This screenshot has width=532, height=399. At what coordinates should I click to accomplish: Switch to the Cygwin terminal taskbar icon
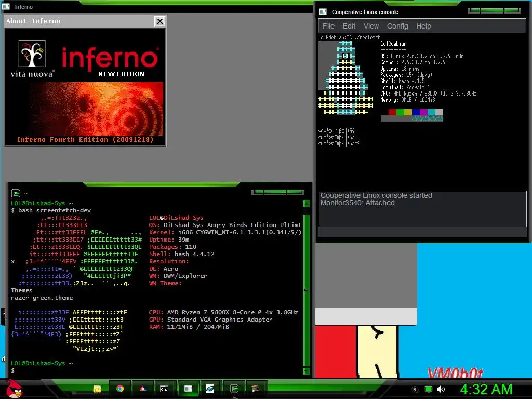(234, 389)
